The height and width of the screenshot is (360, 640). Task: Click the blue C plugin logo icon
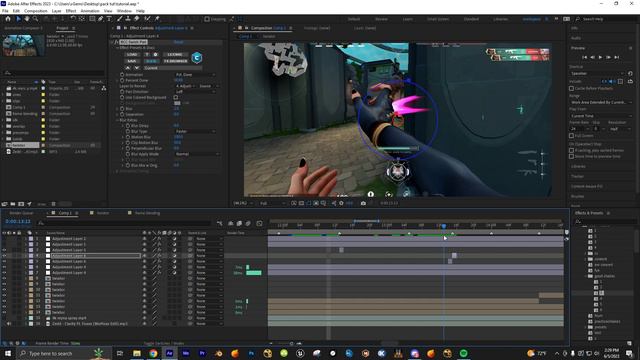pos(197,58)
